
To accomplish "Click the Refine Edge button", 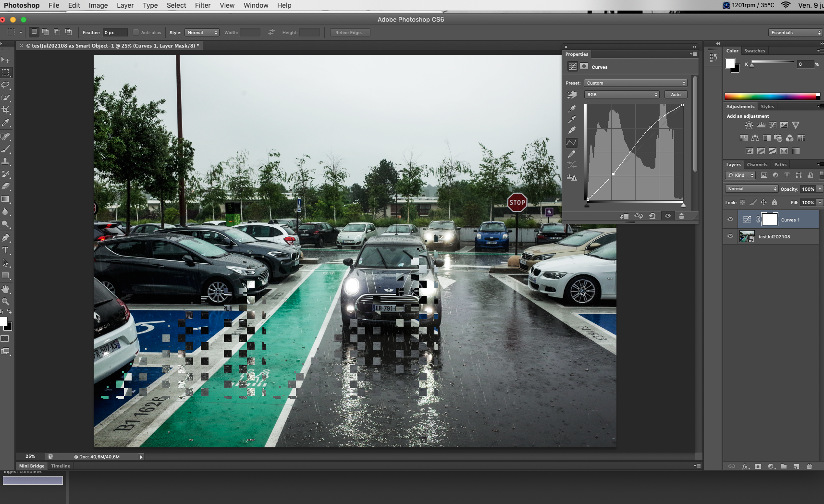I will point(349,32).
